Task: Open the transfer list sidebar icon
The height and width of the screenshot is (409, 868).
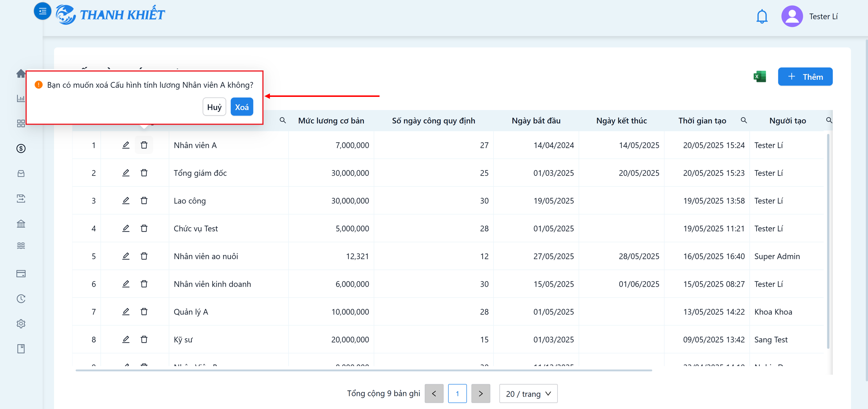Action: click(x=21, y=198)
